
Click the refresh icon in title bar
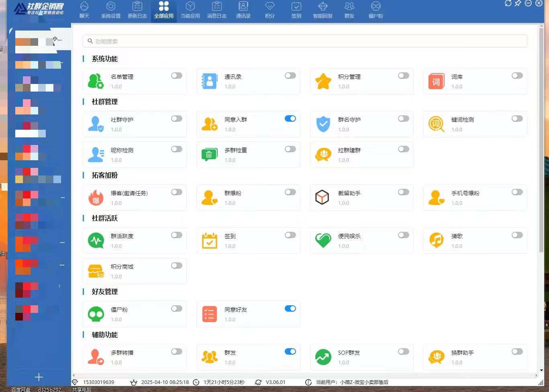(508, 3)
